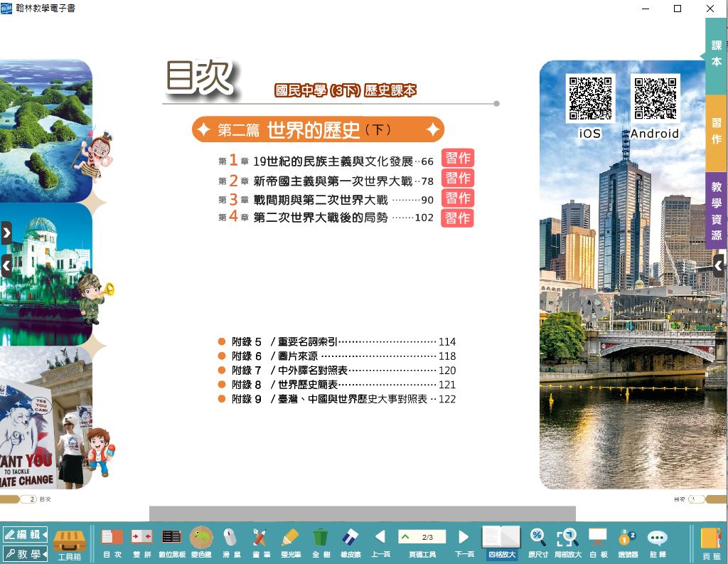This screenshot has height=564, width=728.
Task: Open the 數位黑板 digital blackboard
Action: (x=171, y=541)
